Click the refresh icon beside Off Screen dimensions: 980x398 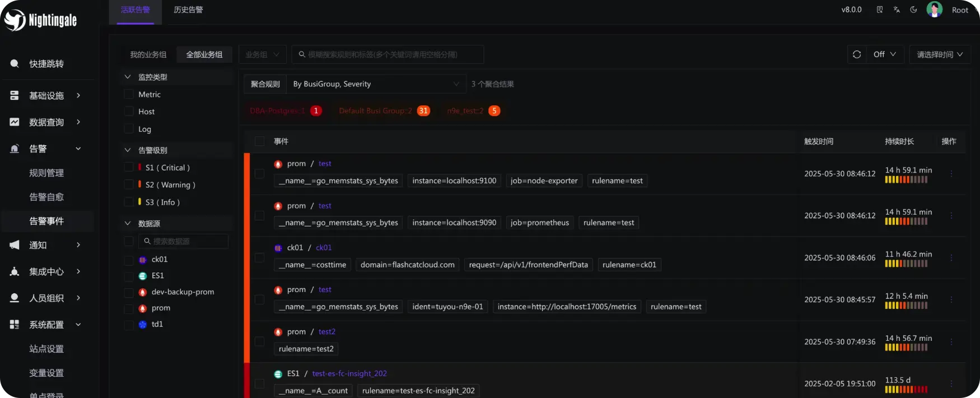[x=857, y=54]
